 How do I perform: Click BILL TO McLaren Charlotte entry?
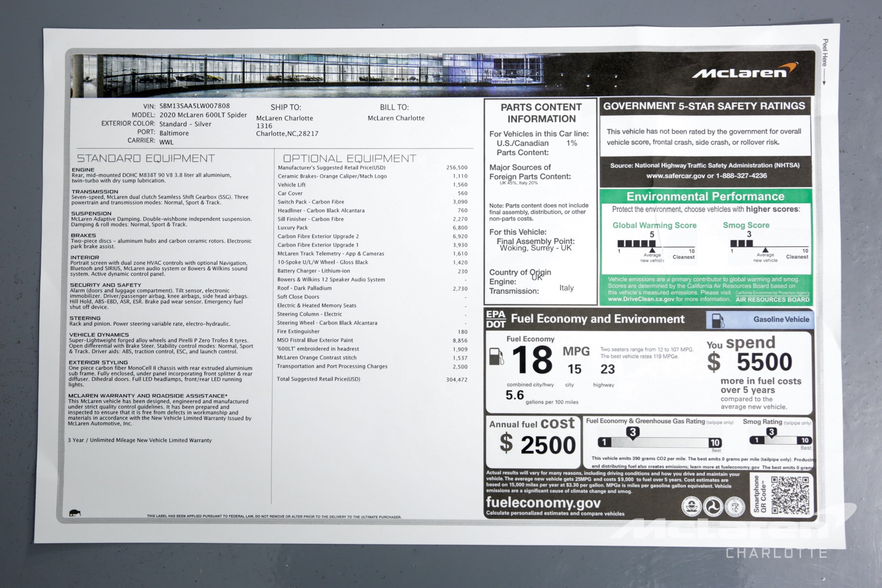click(x=396, y=118)
